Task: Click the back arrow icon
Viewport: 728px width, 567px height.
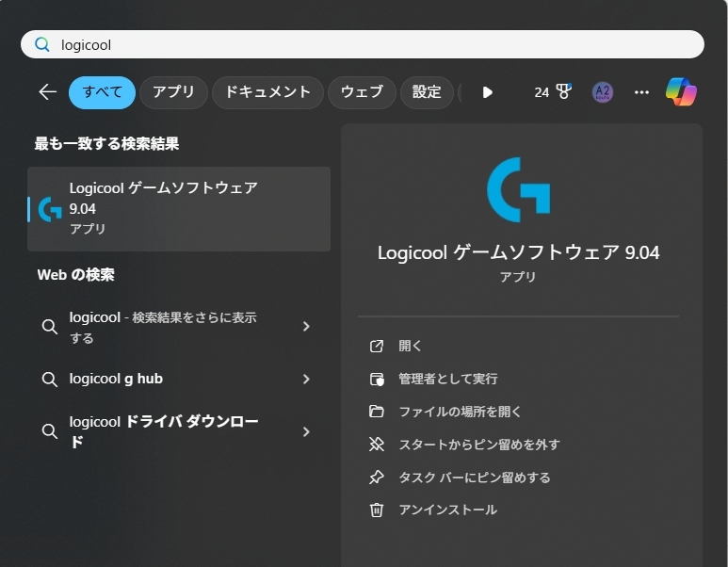Action: click(47, 92)
